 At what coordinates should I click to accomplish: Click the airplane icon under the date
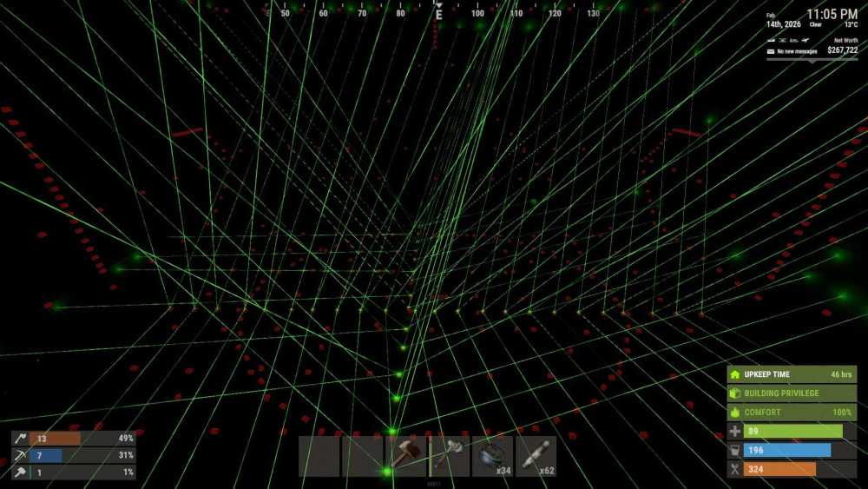[x=807, y=40]
